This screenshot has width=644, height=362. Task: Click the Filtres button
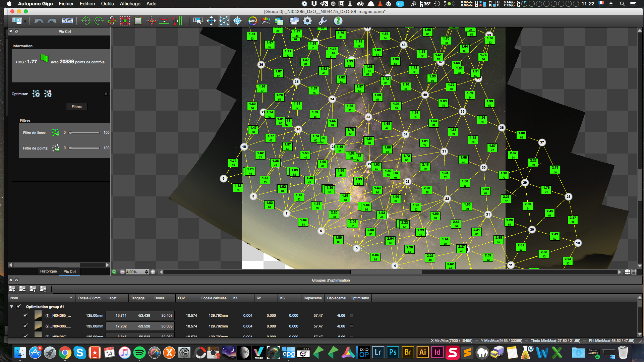click(76, 107)
